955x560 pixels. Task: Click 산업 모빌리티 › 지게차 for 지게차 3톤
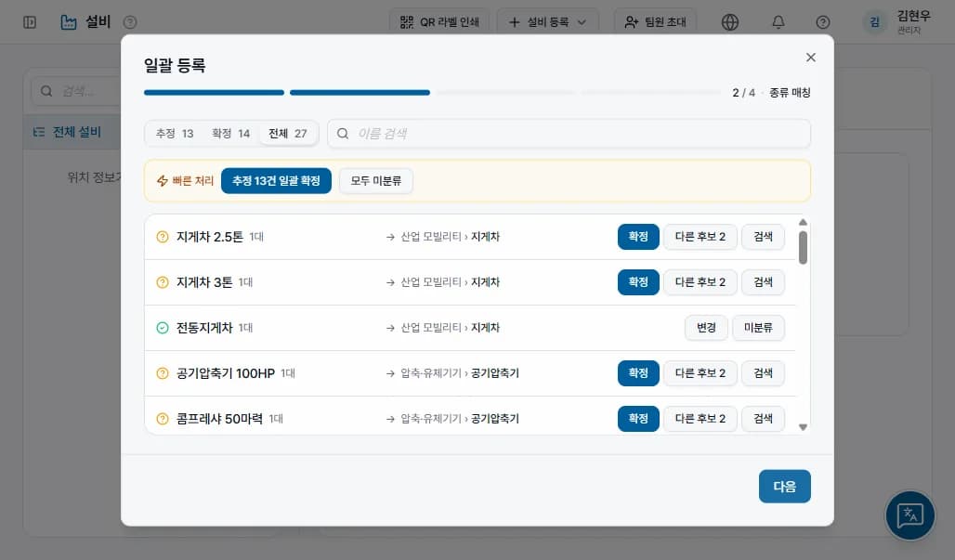click(450, 282)
